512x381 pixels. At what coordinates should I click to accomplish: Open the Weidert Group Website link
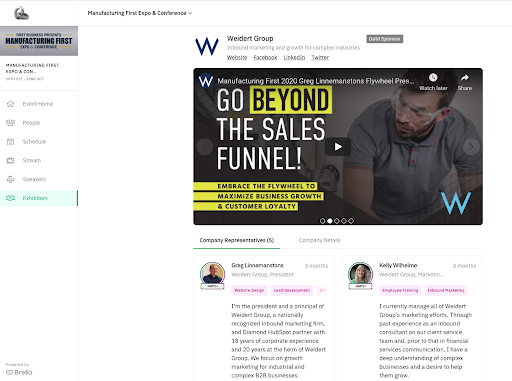[x=237, y=58]
